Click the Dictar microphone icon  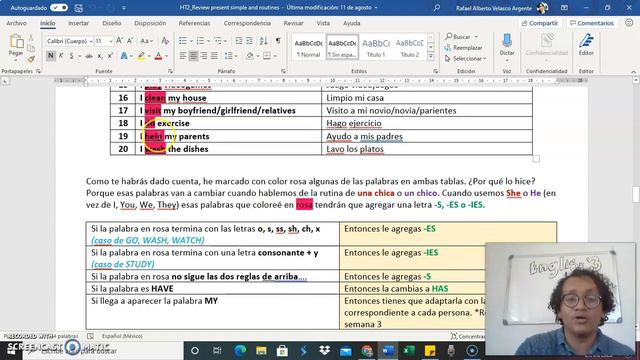(507, 41)
